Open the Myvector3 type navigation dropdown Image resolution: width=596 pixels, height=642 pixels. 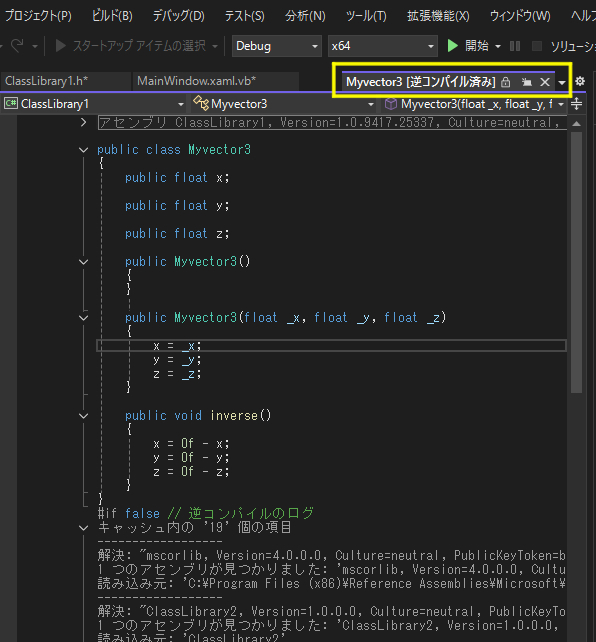coord(284,104)
